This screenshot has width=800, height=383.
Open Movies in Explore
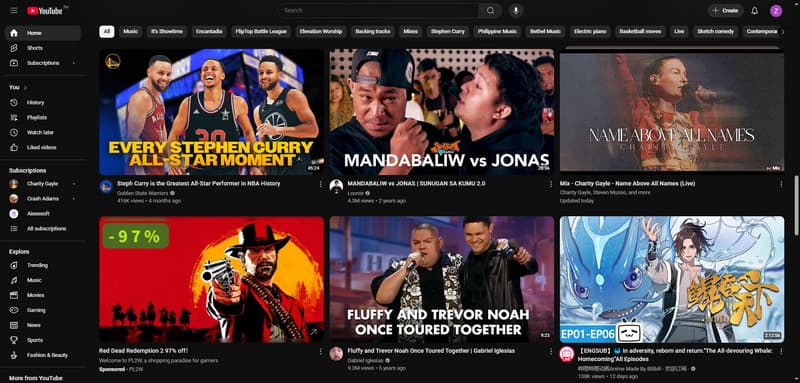pos(43,295)
